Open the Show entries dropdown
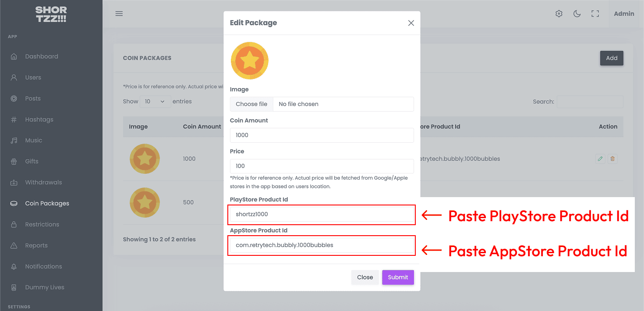Screen dimensions: 644x311 (x=155, y=101)
